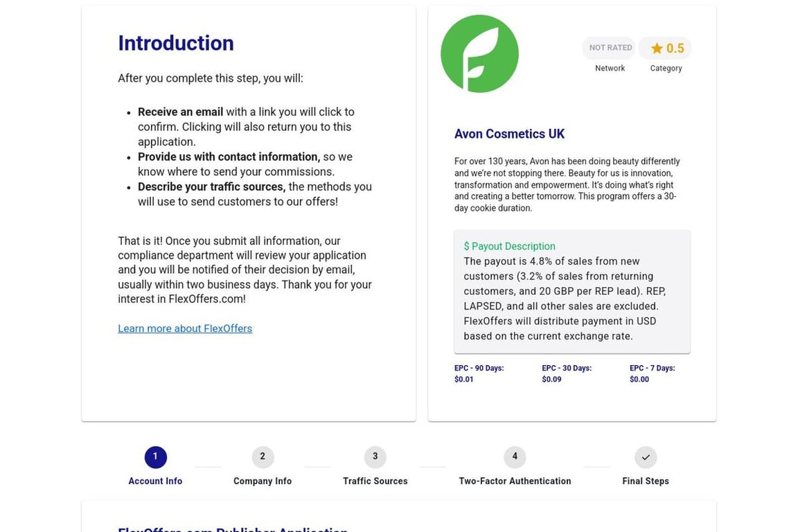The image size is (798, 532).
Task: Click the Avon description paragraph
Action: pyautogui.click(x=567, y=184)
